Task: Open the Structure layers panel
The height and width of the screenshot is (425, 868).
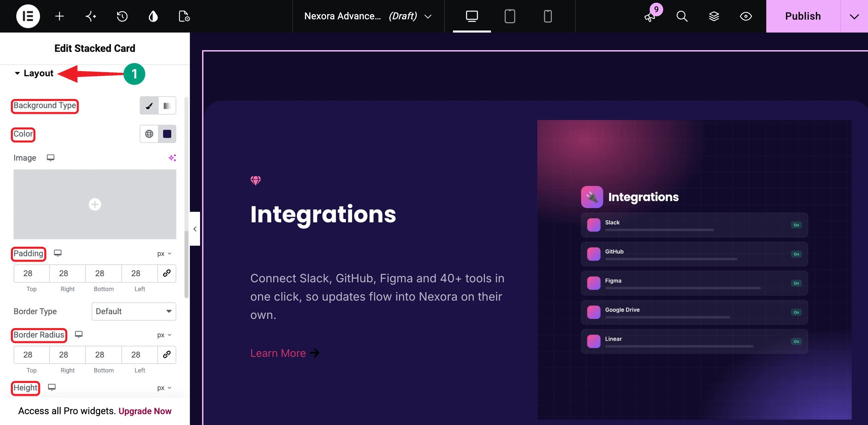Action: pos(714,16)
